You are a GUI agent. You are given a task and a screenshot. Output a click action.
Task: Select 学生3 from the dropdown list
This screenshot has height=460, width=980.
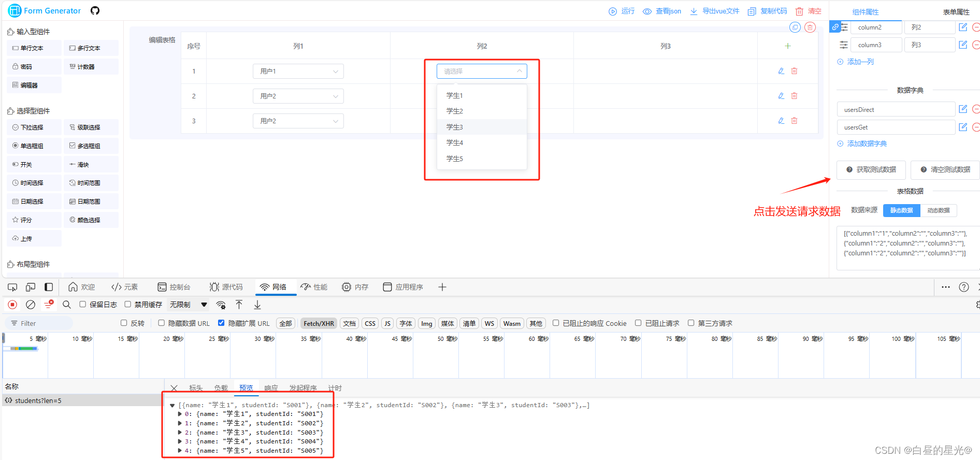click(x=482, y=127)
